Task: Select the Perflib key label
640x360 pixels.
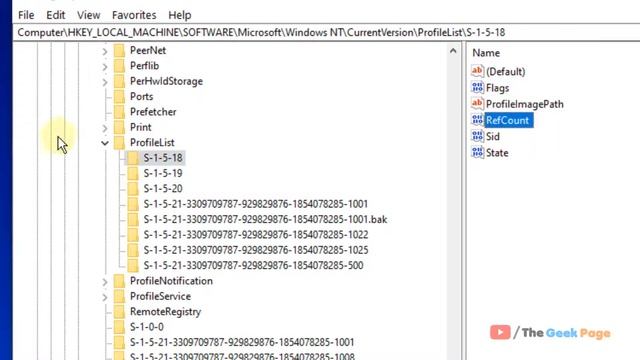Action: coord(144,66)
